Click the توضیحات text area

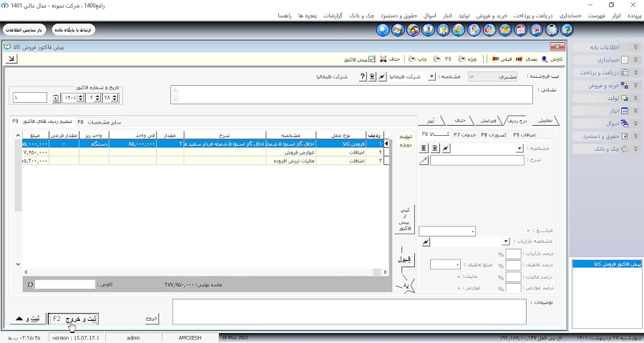349,312
